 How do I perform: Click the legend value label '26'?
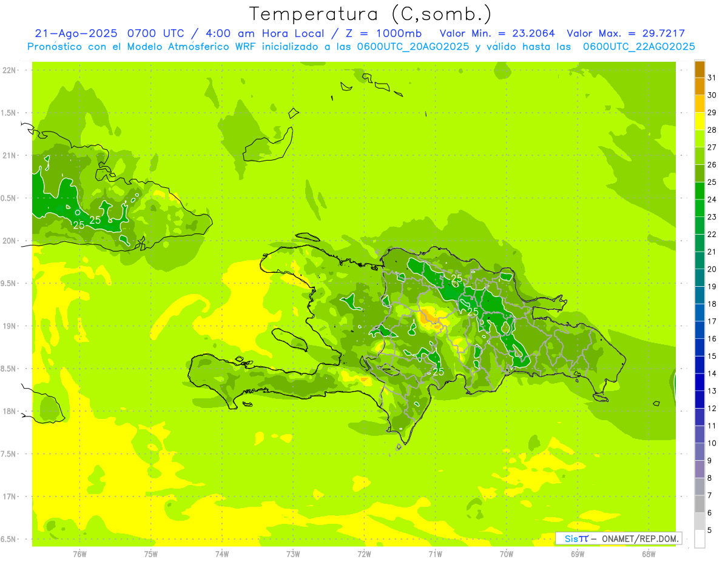712,165
